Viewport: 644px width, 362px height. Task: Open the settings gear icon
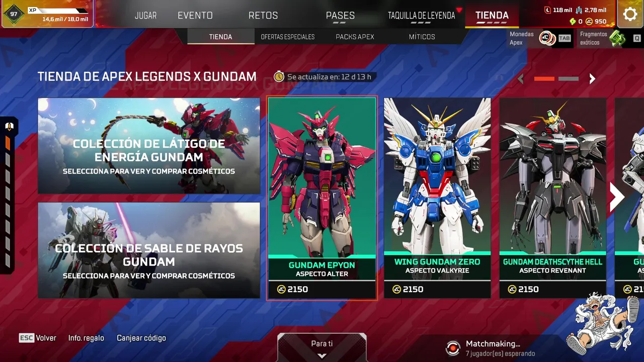(630, 14)
